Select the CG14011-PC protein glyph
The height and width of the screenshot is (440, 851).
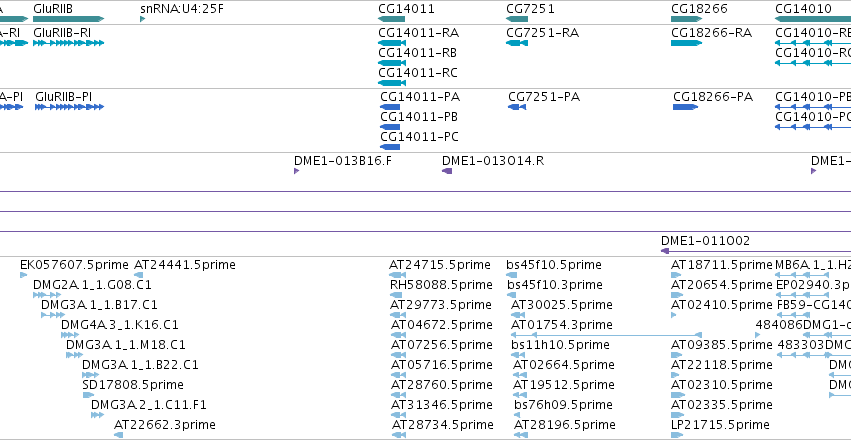(390, 147)
